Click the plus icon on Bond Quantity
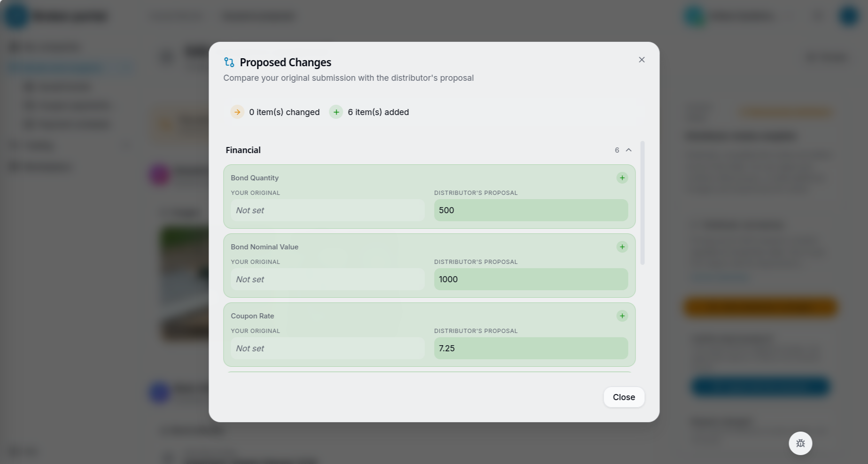The height and width of the screenshot is (464, 868). click(622, 178)
